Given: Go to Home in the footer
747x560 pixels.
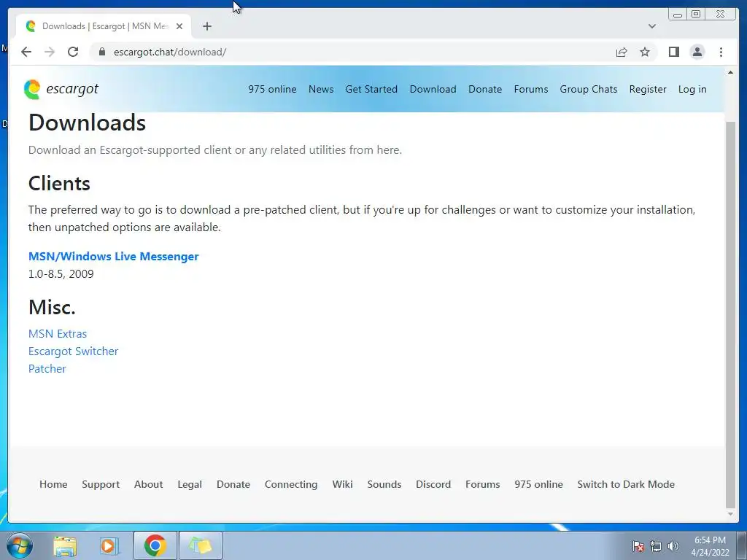Looking at the screenshot, I should pos(53,484).
